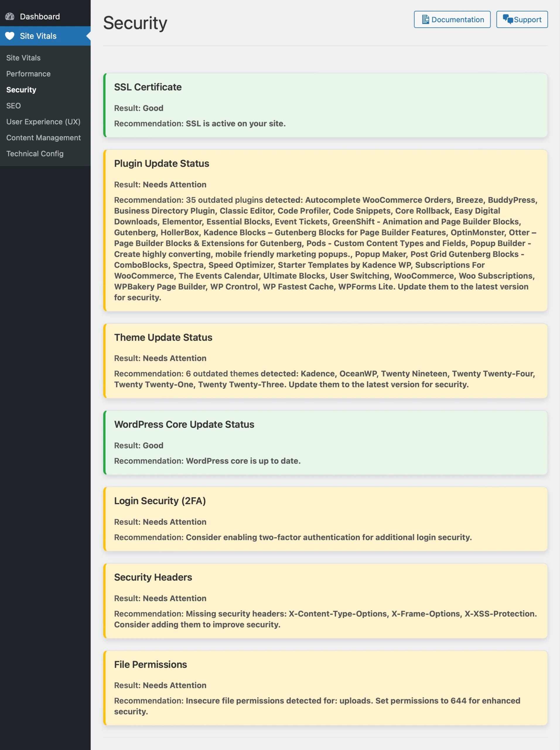Click 'WordPress core is up to date' text
Viewport: 560px width, 750px height.
(x=243, y=461)
